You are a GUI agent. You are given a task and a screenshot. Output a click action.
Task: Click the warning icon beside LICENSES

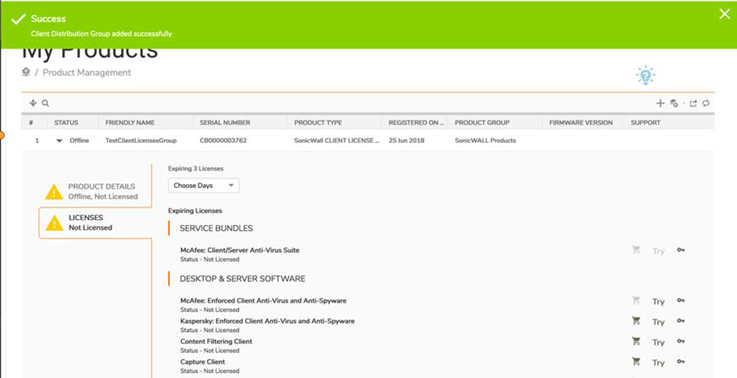coord(54,223)
